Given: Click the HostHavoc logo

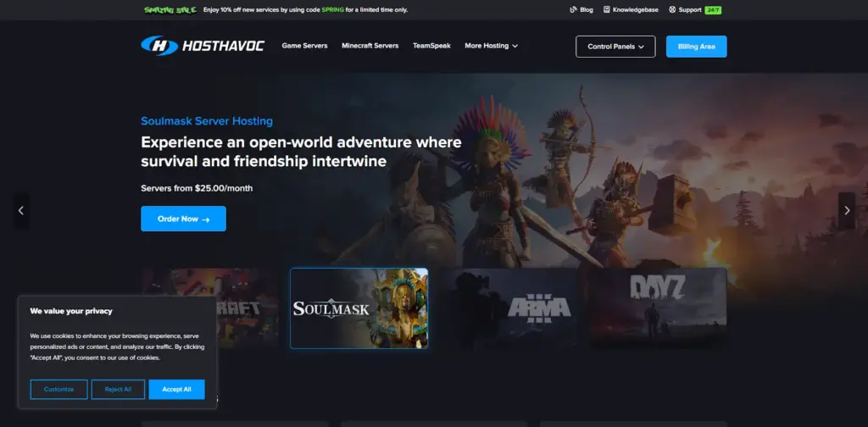Looking at the screenshot, I should 203,46.
